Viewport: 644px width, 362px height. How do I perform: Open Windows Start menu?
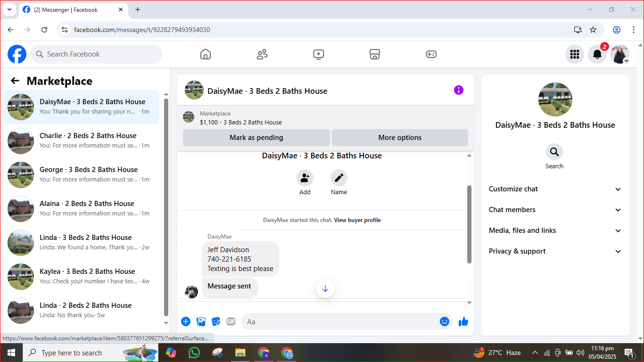tap(11, 353)
